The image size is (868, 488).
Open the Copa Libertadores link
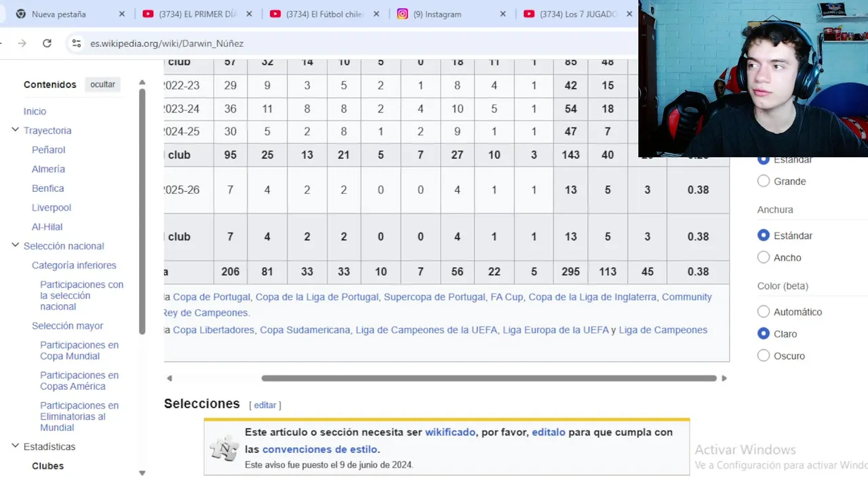point(214,330)
